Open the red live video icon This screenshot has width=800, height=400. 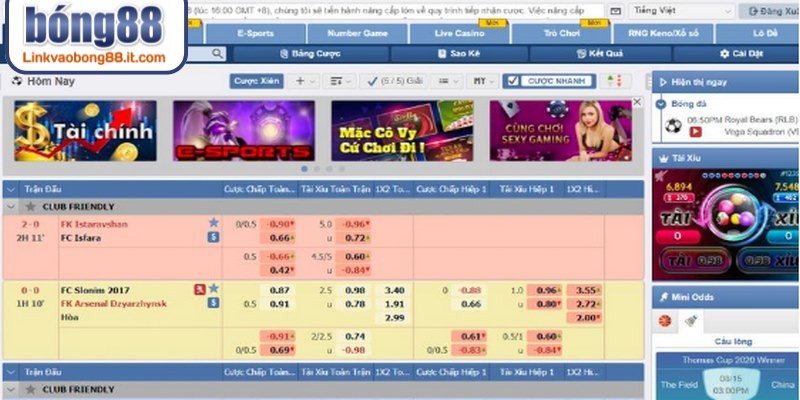coord(695,132)
